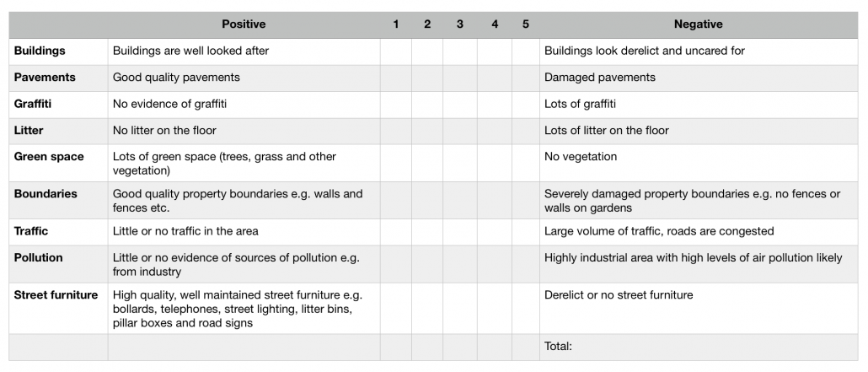
Task: Choose score 5 cell for Traffic
Action: [525, 231]
